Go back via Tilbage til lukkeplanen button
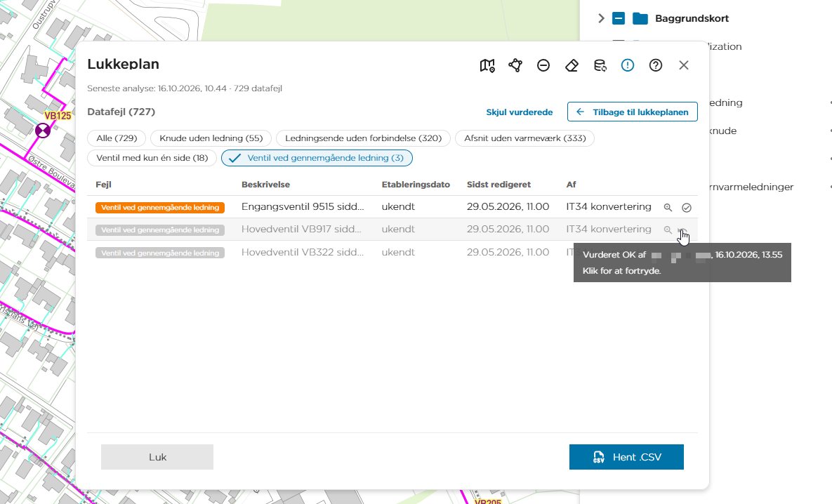The width and height of the screenshot is (832, 504). pyautogui.click(x=633, y=112)
